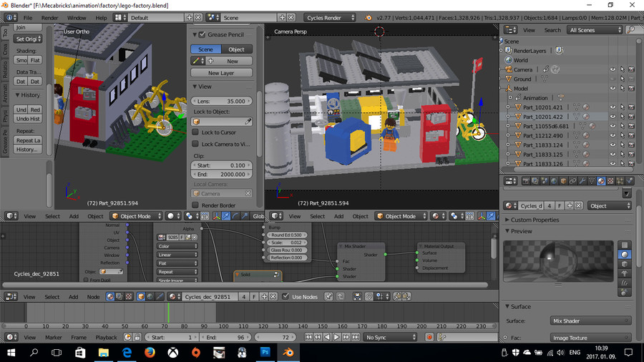Screen dimensions: 644x362
Task: Add new material with plus in properties
Action: coord(570,206)
